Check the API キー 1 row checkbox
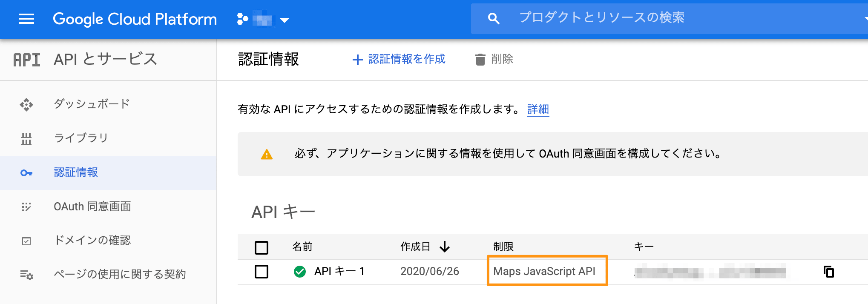868x304 pixels. point(262,271)
